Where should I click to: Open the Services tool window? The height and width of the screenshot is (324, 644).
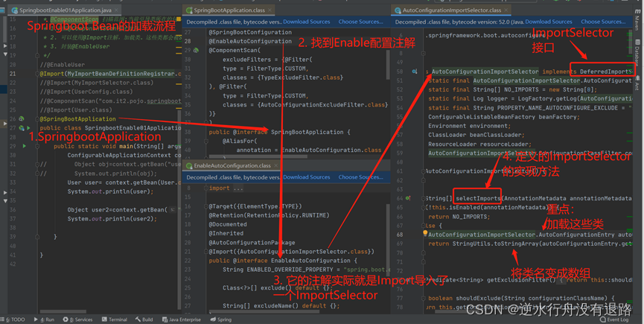(77, 320)
